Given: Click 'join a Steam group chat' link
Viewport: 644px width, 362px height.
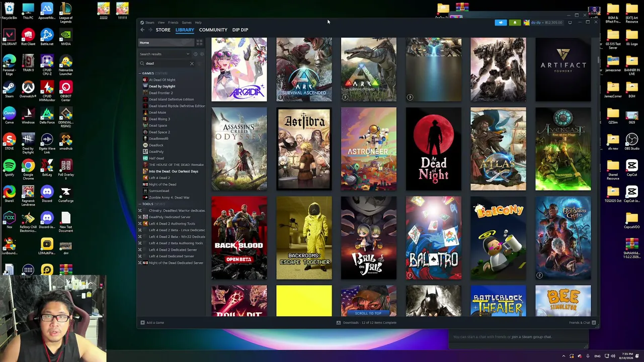Looking at the screenshot, I should pyautogui.click(x=532, y=337).
